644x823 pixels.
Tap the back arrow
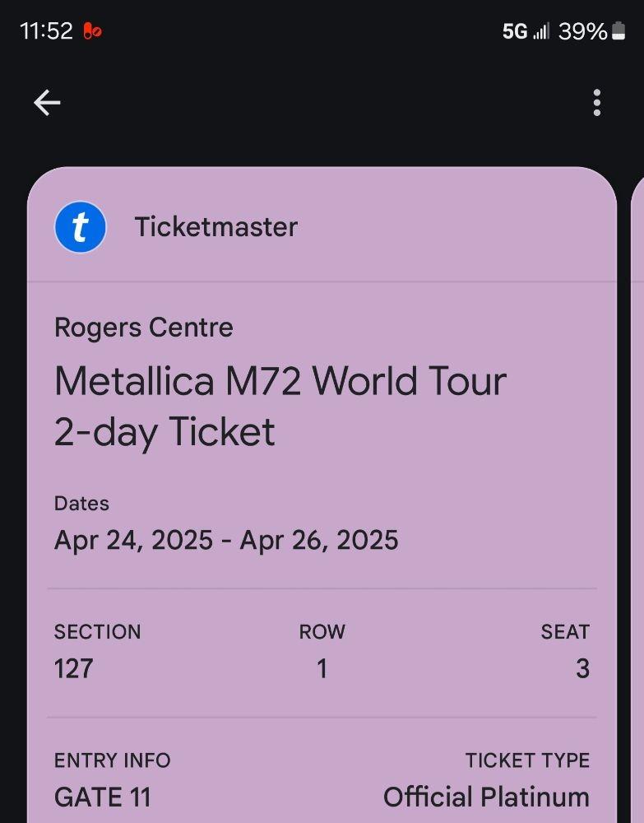click(x=47, y=103)
